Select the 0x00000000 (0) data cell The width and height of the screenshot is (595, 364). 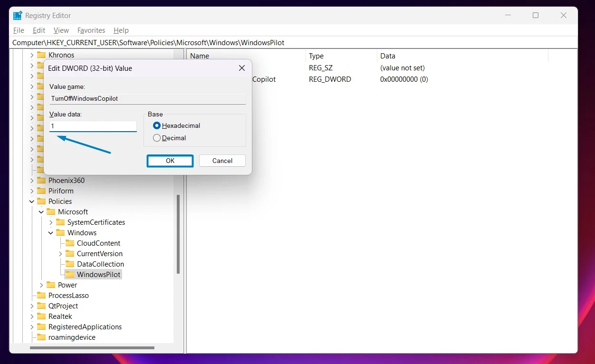[x=404, y=79]
